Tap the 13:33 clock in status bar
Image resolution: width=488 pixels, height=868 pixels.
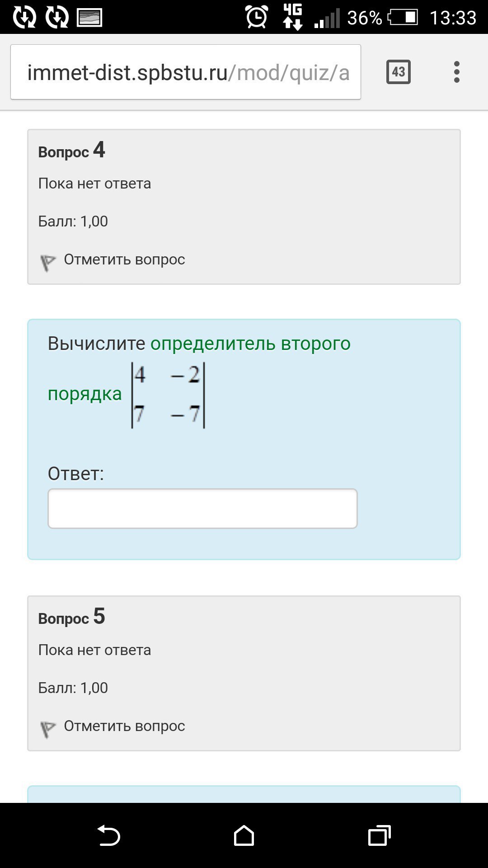[x=453, y=18]
